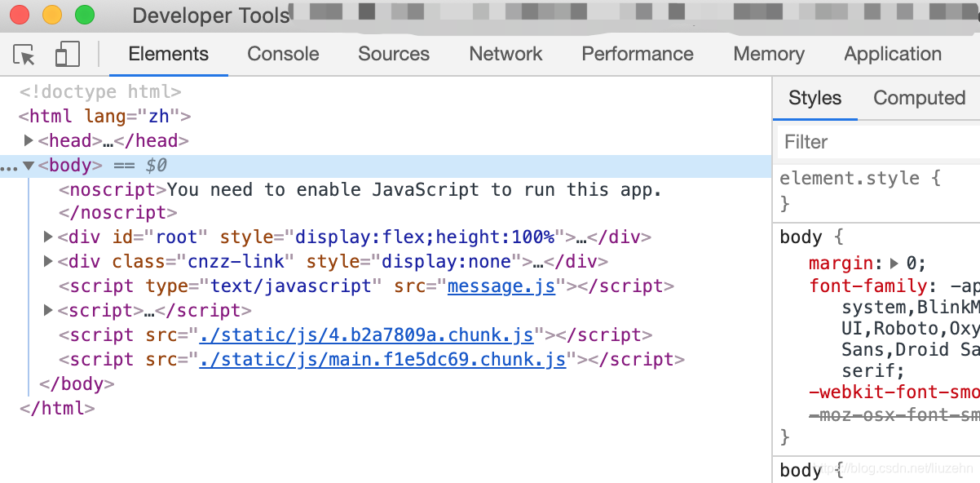Viewport: 980px width, 483px height.
Task: Expand the head element node
Action: coord(29,141)
